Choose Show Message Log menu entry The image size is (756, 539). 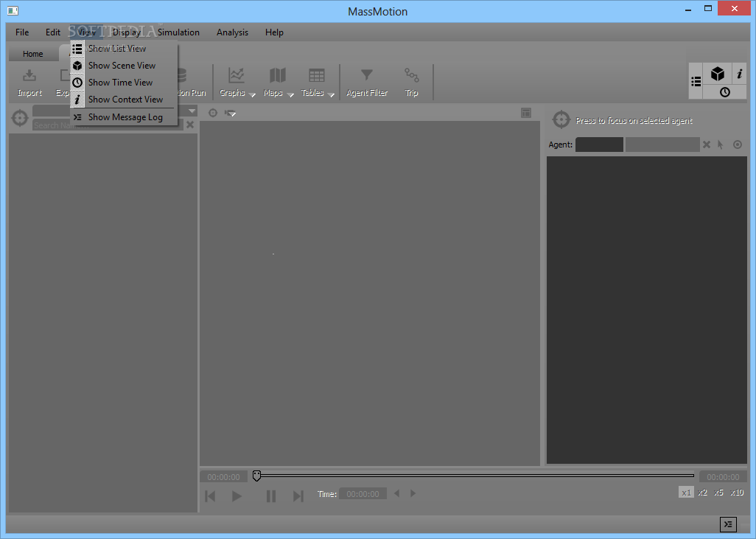point(124,117)
